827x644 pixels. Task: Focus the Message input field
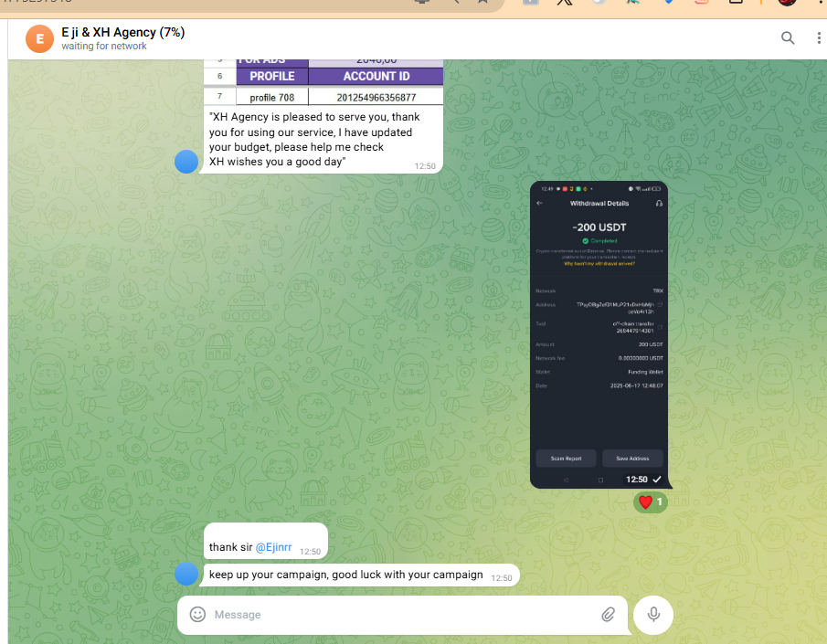tap(402, 615)
